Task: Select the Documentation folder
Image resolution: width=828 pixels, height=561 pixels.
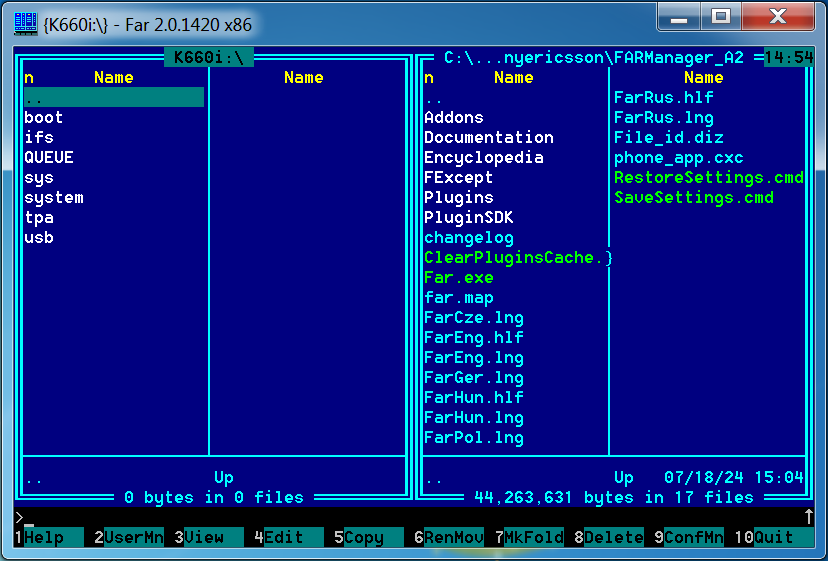Action: pyautogui.click(x=489, y=137)
